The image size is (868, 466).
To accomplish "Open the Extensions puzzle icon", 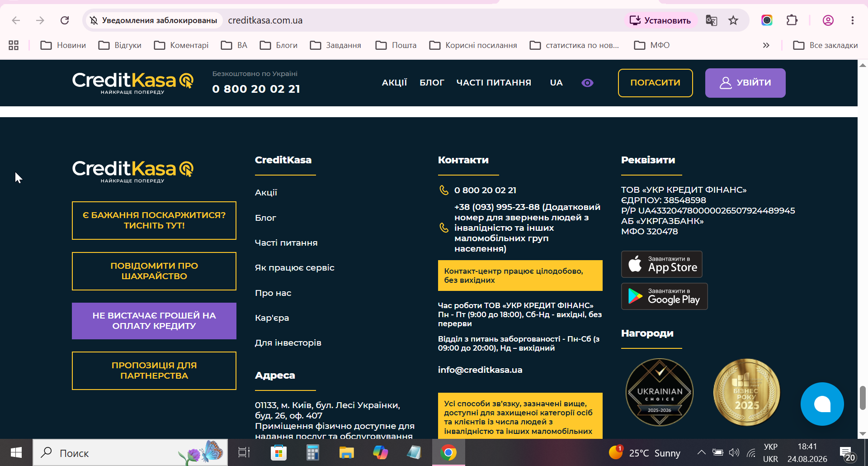I will point(792,20).
